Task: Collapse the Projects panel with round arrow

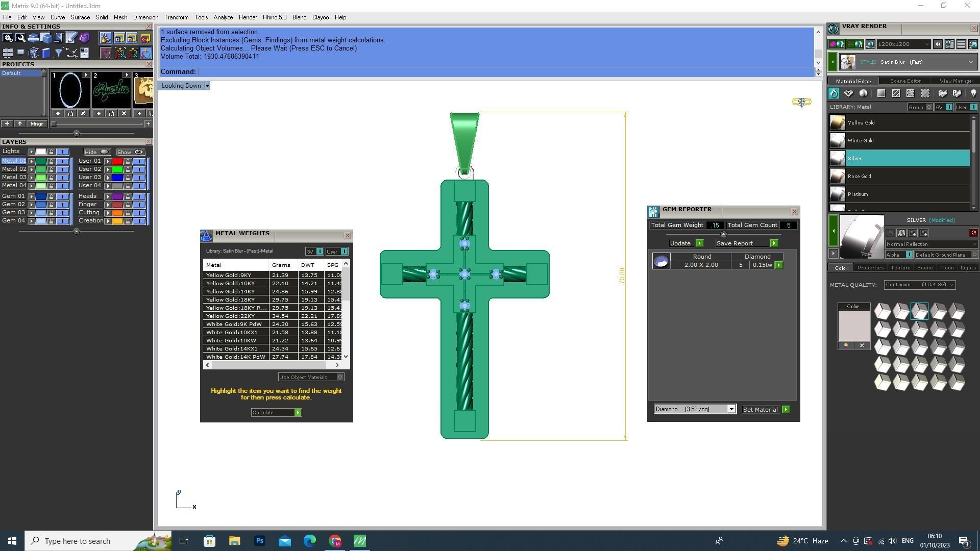Action: click(x=77, y=133)
